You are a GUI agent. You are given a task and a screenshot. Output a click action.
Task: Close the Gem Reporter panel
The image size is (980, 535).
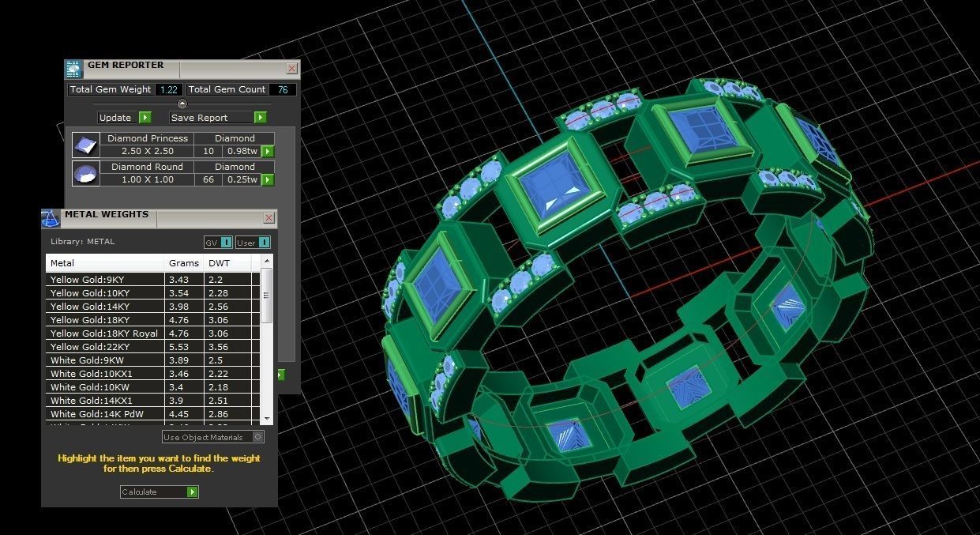click(x=291, y=69)
